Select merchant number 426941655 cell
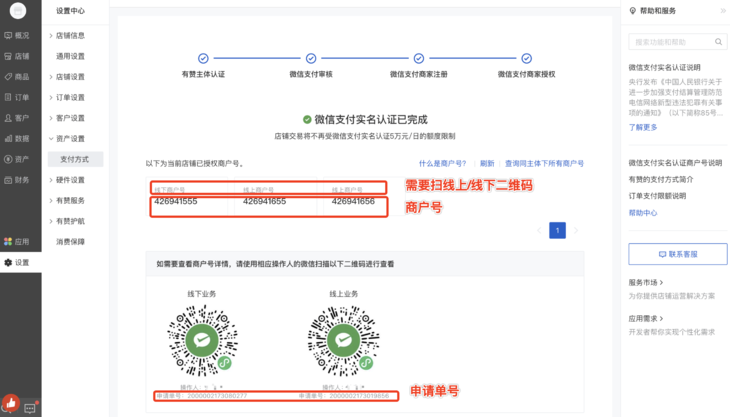The height and width of the screenshot is (417, 730). tap(264, 202)
